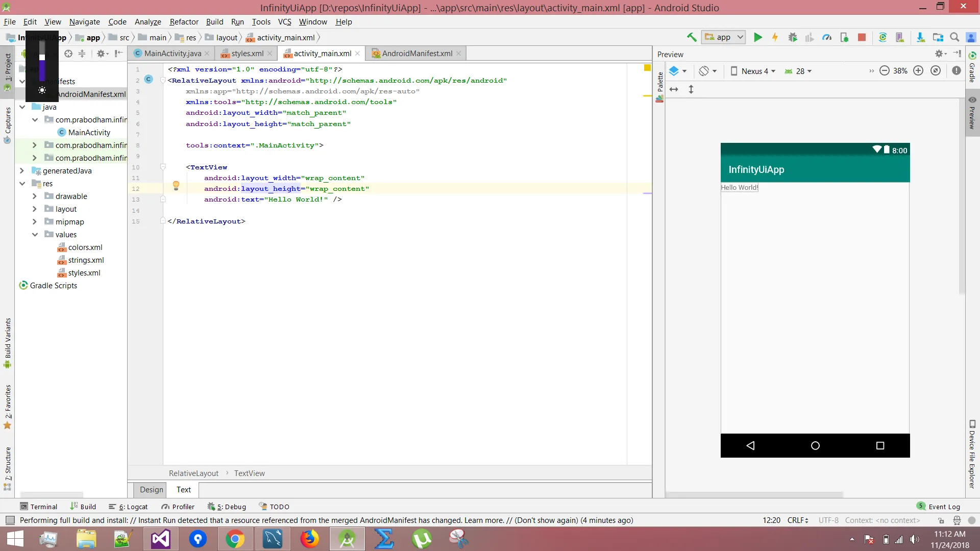
Task: Expand the drawable folder in the tree
Action: point(35,196)
